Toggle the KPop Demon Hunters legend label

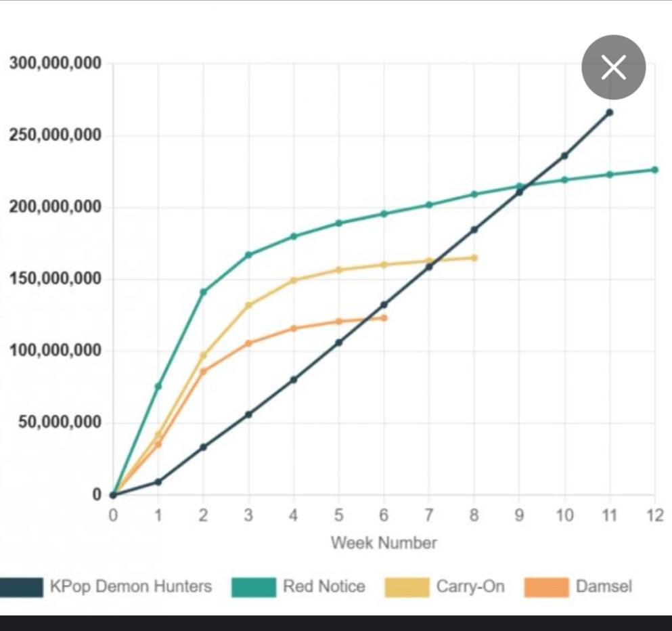tap(131, 586)
